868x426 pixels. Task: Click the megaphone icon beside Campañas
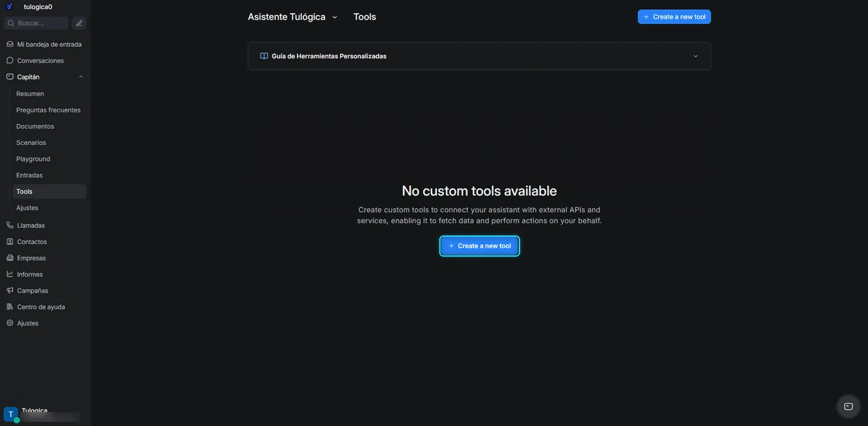point(10,290)
